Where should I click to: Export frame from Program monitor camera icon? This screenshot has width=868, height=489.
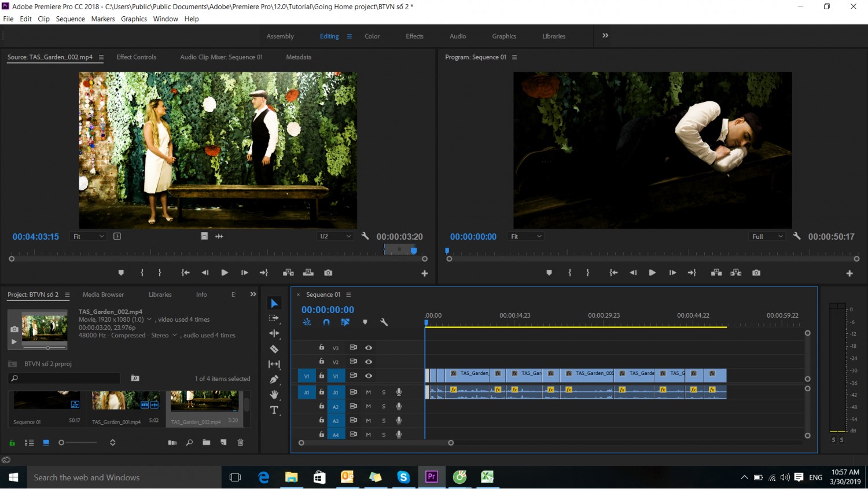756,273
